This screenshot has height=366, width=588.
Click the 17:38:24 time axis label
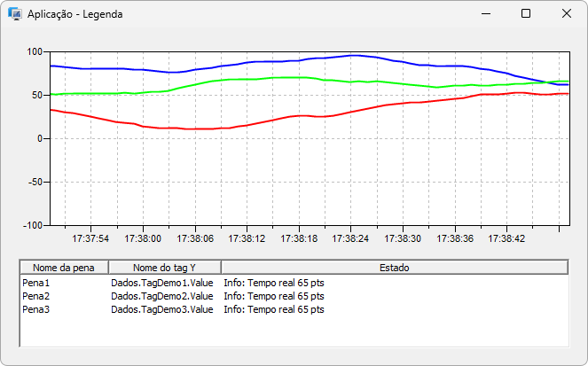coord(350,238)
